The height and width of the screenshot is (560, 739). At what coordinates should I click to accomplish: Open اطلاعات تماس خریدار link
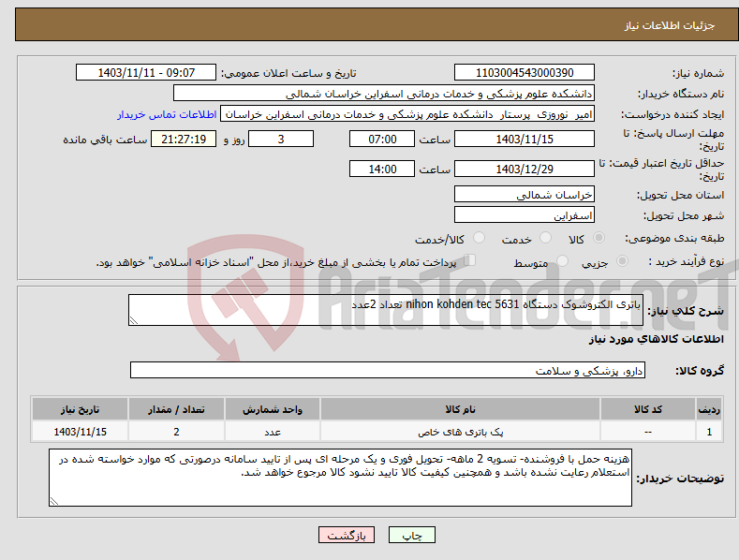pyautogui.click(x=167, y=114)
